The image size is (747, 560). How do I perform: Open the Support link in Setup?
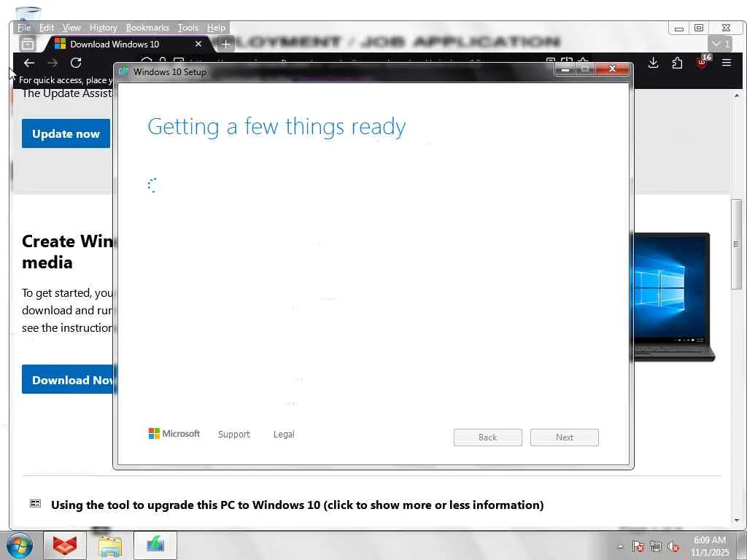pyautogui.click(x=234, y=435)
